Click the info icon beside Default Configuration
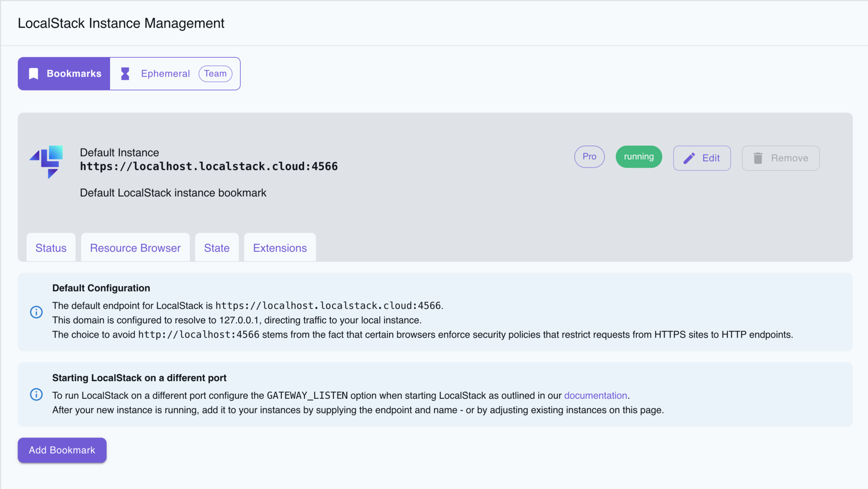This screenshot has height=489, width=868. tap(36, 312)
